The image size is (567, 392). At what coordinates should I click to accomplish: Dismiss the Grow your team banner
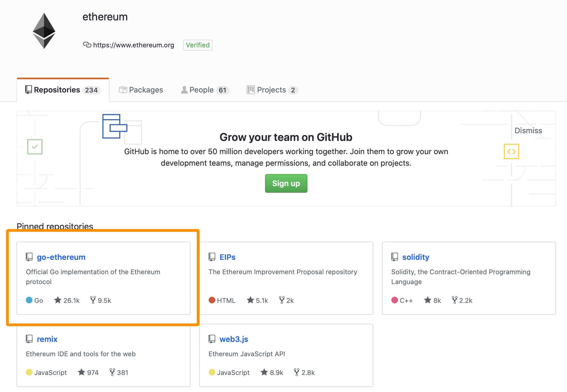528,130
